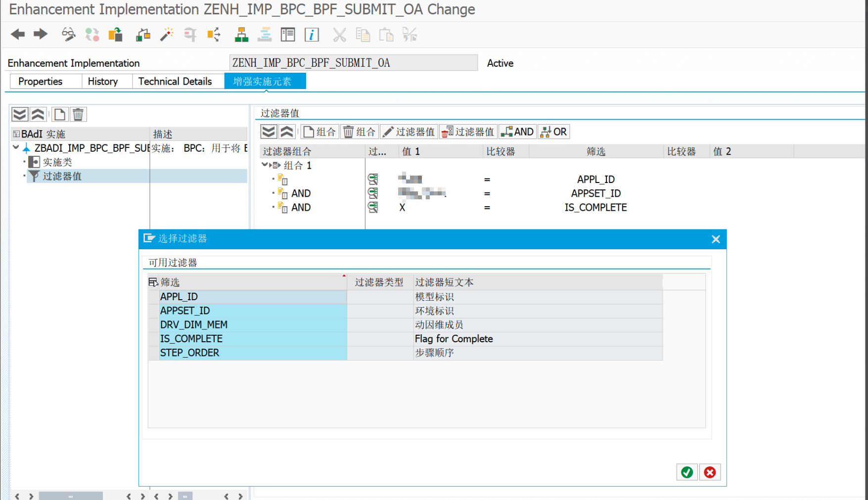Viewport: 868px width, 500px height.
Task: Switch between display and change mode
Action: (68, 35)
